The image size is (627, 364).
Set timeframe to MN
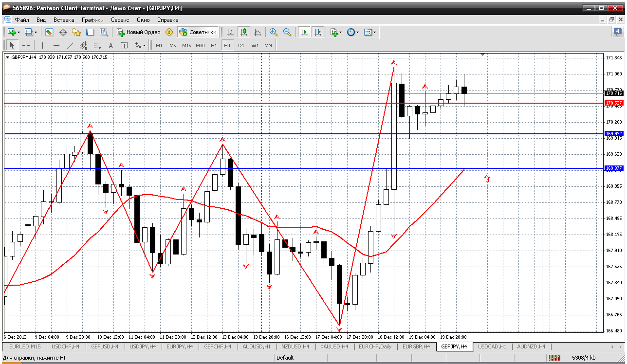point(268,45)
